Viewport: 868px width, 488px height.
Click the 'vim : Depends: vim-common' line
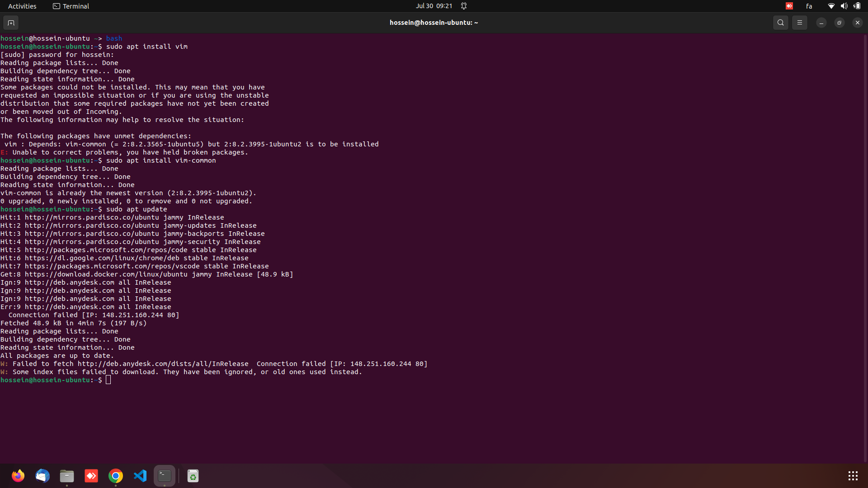192,144
